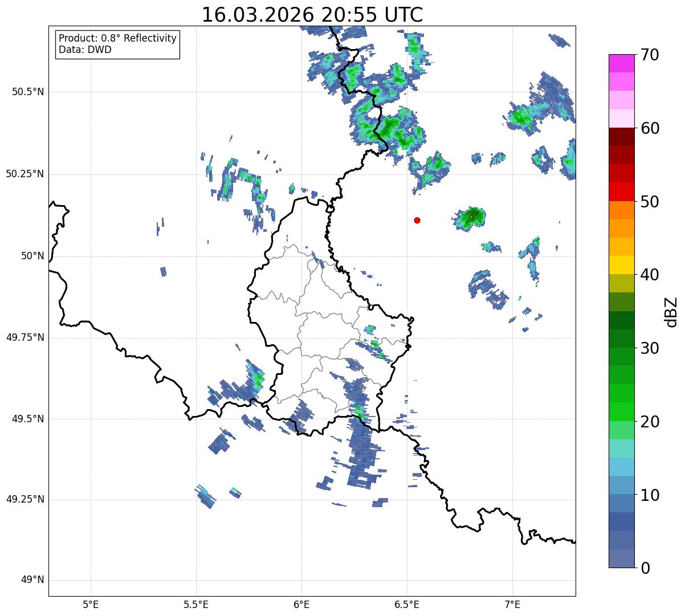The width and height of the screenshot is (685, 616).
Task: Click the cyan colorbar segment between 10 and 20
Action: [622, 467]
